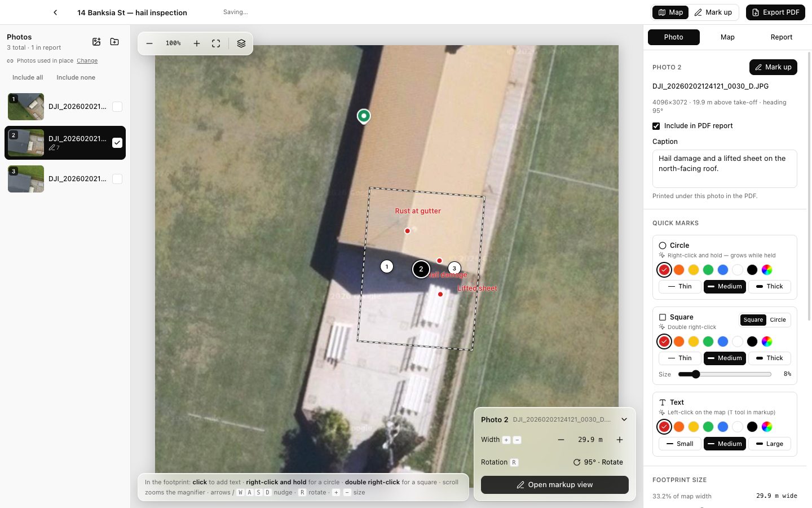Viewport: 812px width, 508px height.
Task: Increase footprint width with plus icon
Action: [x=620, y=440]
